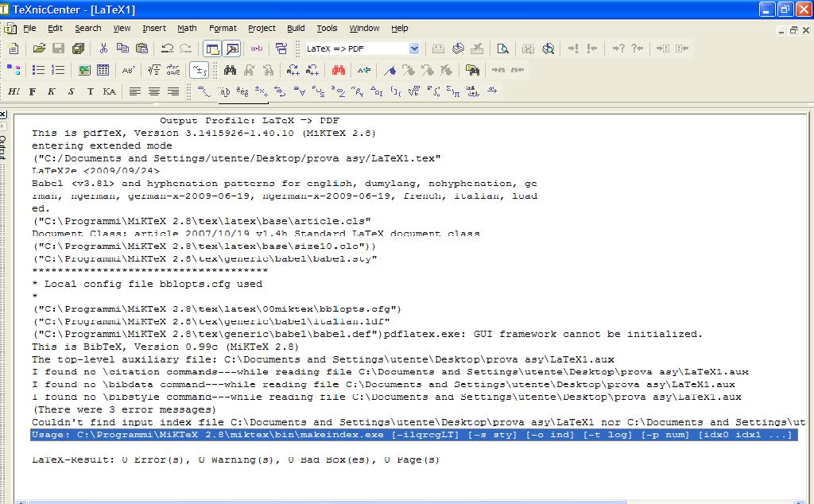Expand the LaTeX => PDF output profile dropdown
The height and width of the screenshot is (504, 814).
point(413,48)
